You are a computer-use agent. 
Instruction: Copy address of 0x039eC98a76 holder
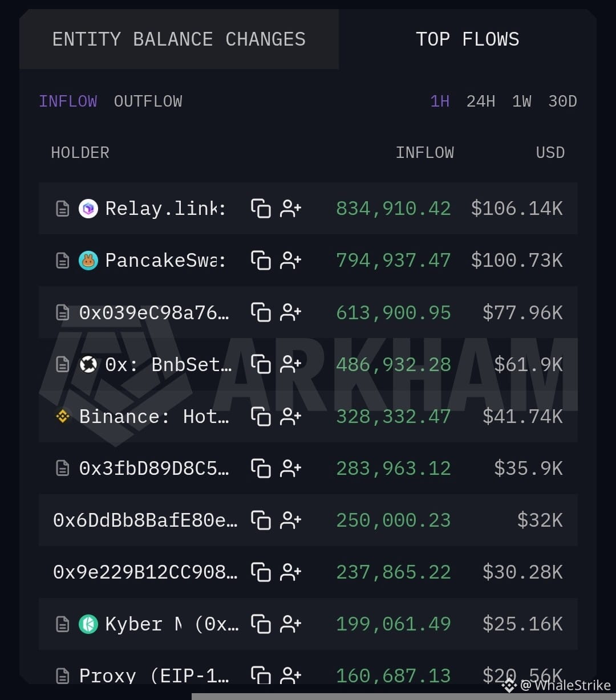tap(261, 312)
